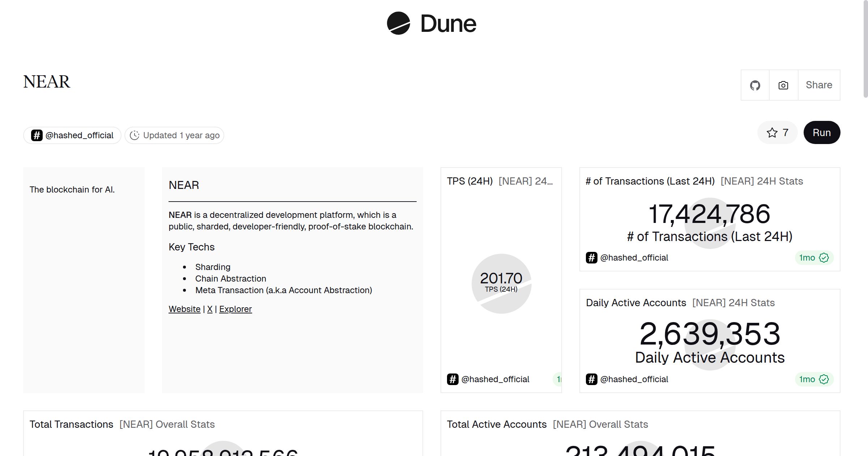This screenshot has height=456, width=868.
Task: Open the NEAR Website link
Action: [x=184, y=309]
